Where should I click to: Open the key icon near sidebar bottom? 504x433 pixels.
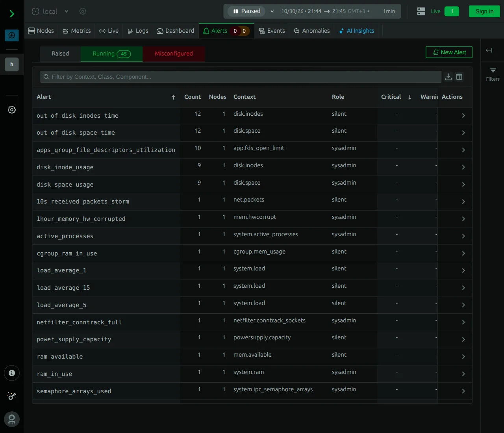coord(12,396)
